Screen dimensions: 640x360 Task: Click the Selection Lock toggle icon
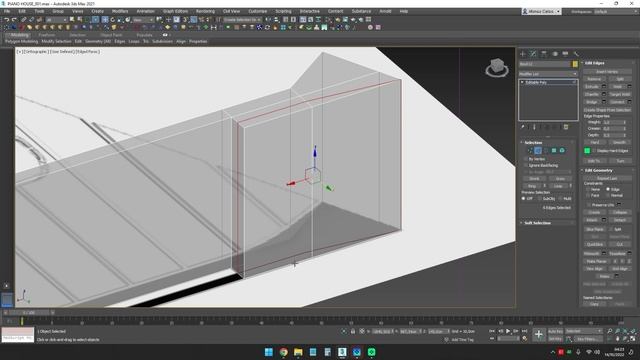(353, 331)
